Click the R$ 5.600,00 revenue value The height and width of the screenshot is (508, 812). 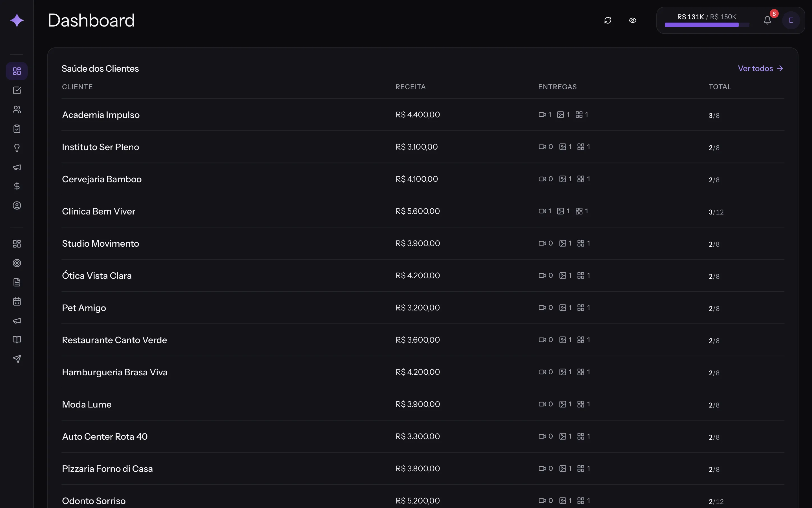tap(417, 211)
